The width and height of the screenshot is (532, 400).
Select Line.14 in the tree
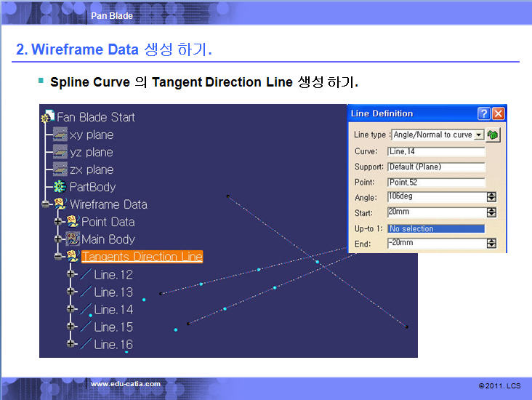click(113, 310)
